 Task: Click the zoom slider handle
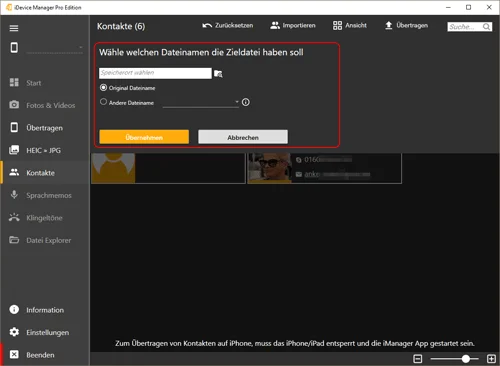466,359
